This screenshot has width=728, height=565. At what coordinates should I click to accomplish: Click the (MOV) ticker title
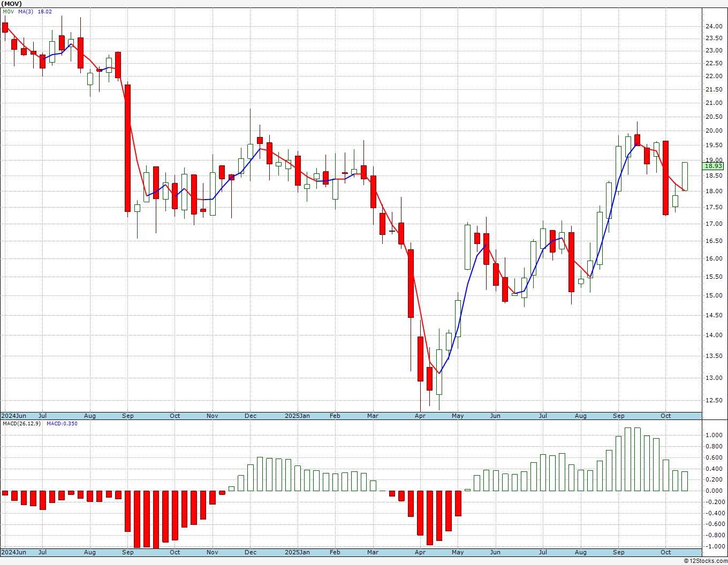click(12, 4)
